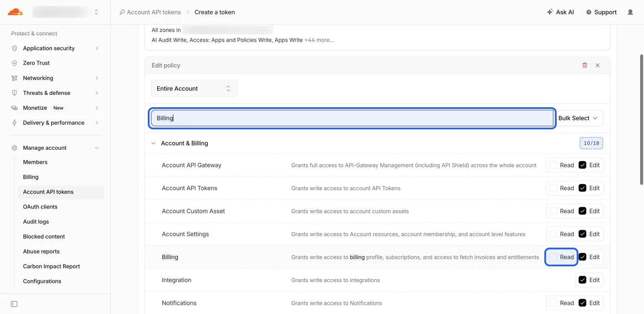Close the Edit policy panel
Screen dimensions: 644x314
pos(598,65)
